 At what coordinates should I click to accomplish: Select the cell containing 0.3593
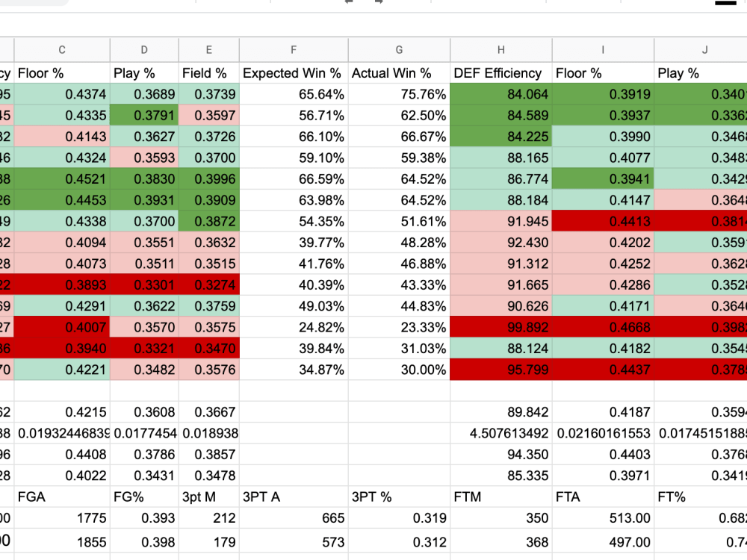tap(144, 158)
